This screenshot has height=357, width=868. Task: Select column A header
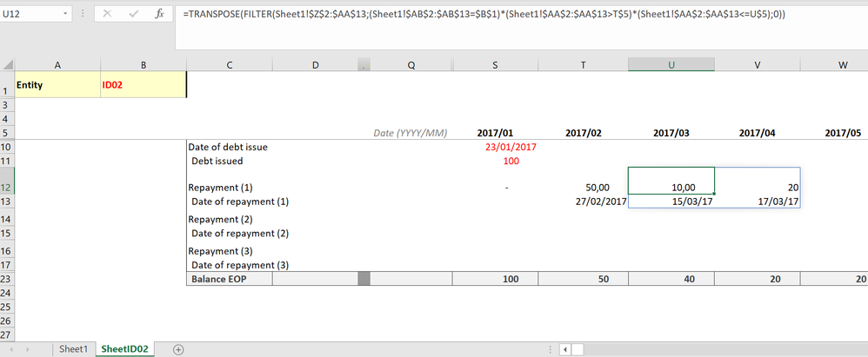click(57, 65)
